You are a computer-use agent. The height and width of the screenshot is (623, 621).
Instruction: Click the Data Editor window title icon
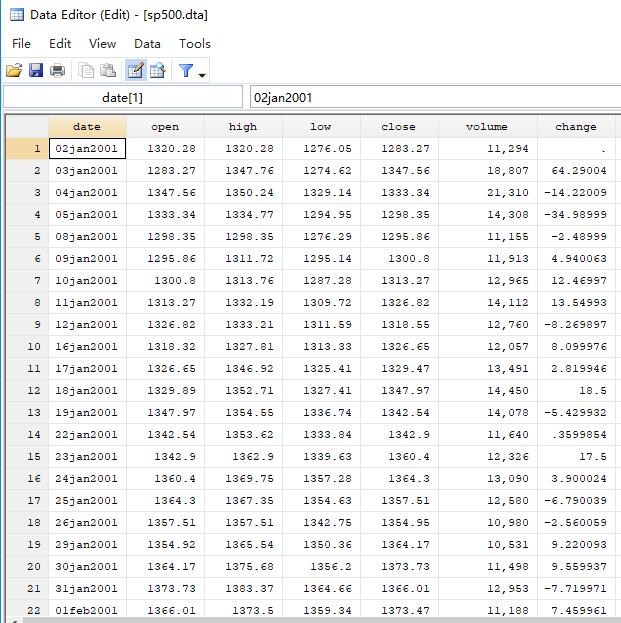17,15
